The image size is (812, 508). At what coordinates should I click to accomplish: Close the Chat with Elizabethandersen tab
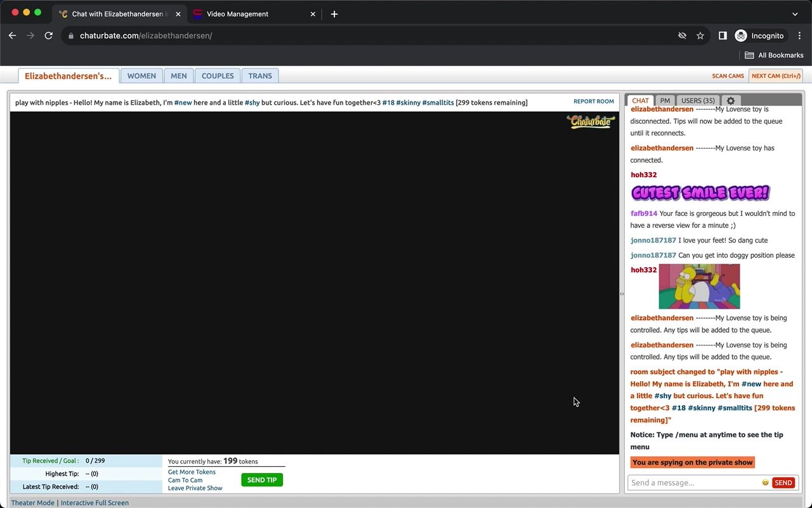click(x=178, y=14)
